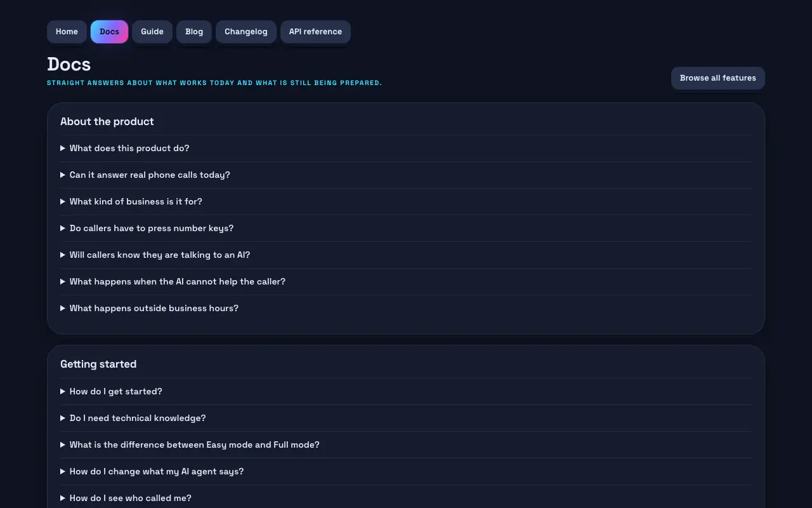Click the "Docs" page title
This screenshot has width=812, height=508.
69,64
